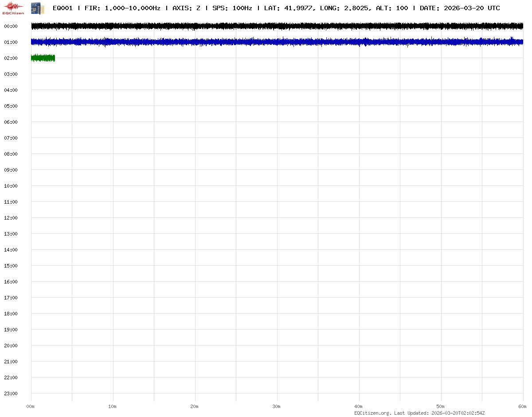Click the EQ001 station name in header
532x417 pixels.
coord(63,8)
